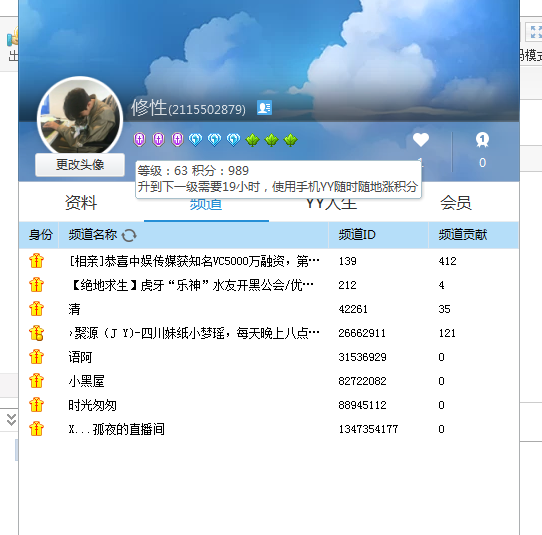The image size is (542, 535).
Task: Switch to the YY人生 tab
Action: coord(331,204)
